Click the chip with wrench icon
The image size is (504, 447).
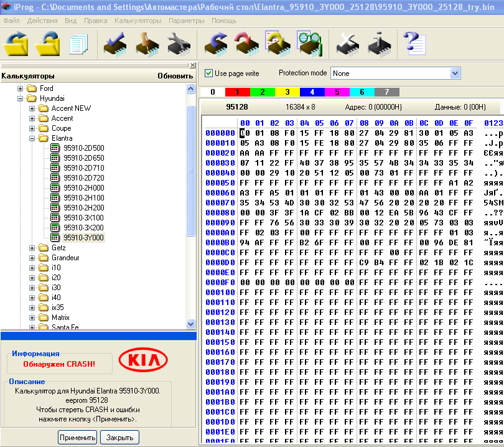179,44
